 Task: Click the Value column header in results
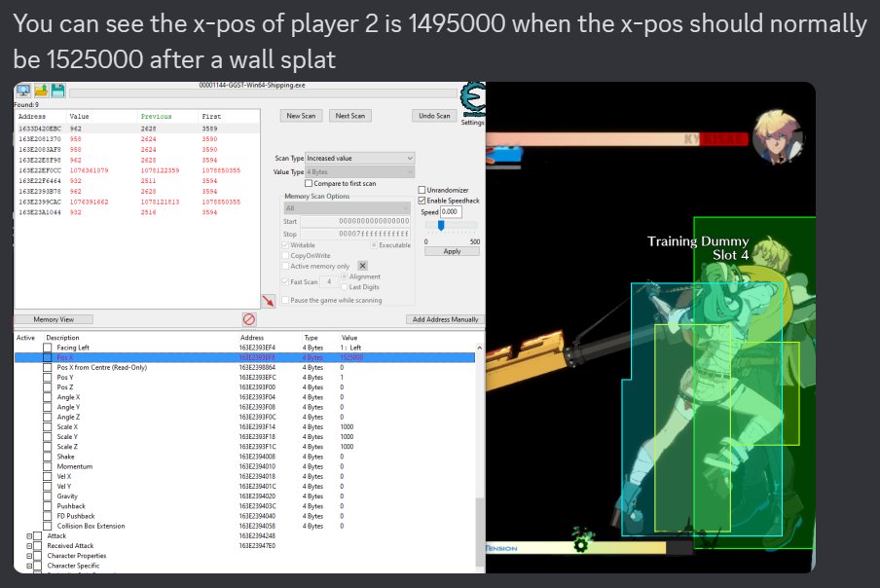coord(101,116)
